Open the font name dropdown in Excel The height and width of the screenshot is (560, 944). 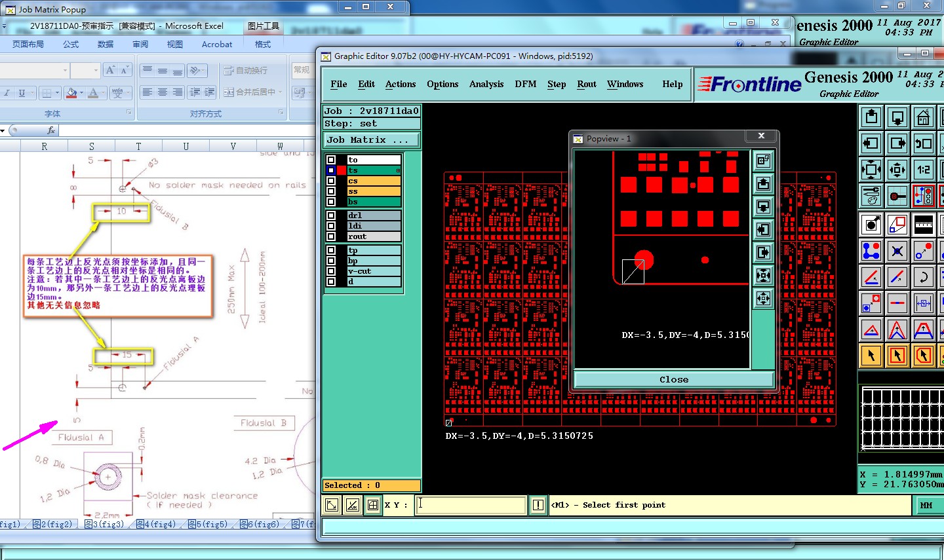coord(65,70)
